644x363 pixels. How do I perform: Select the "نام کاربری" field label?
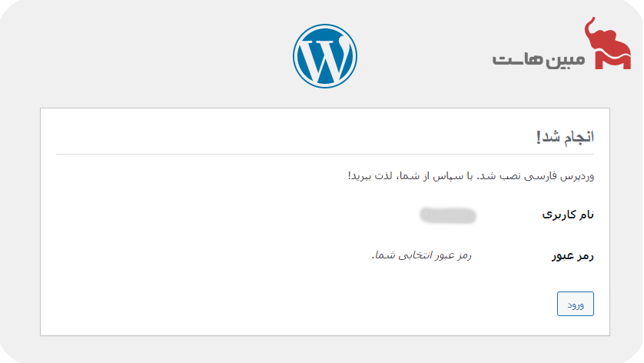[568, 215]
